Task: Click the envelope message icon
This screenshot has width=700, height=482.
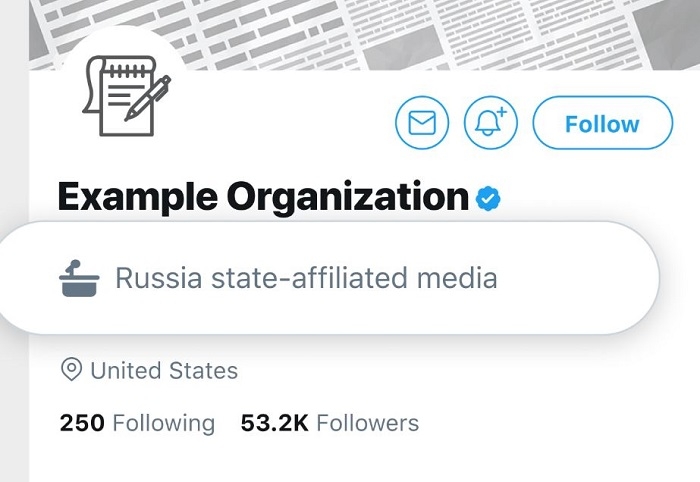Action: point(423,124)
